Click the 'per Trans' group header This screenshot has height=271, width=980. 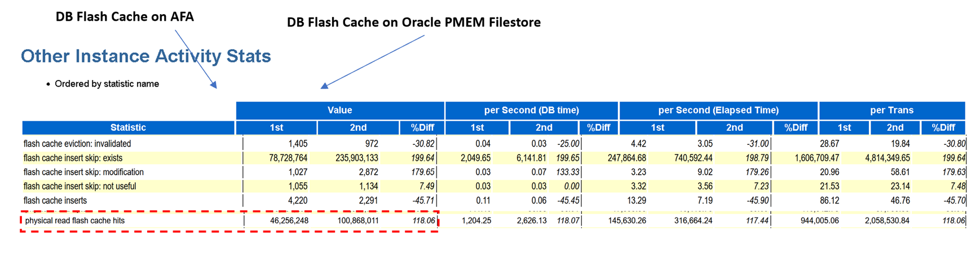click(x=892, y=110)
